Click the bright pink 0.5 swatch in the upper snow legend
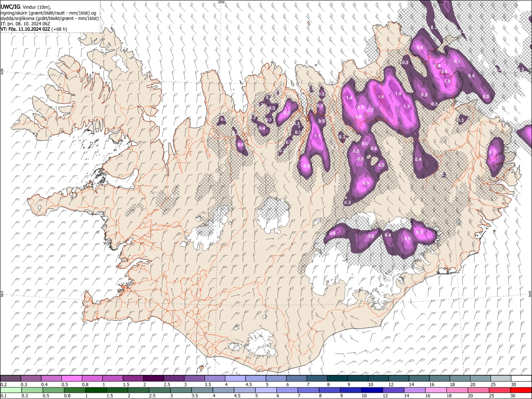The height and width of the screenshot is (399, 532). point(71,378)
